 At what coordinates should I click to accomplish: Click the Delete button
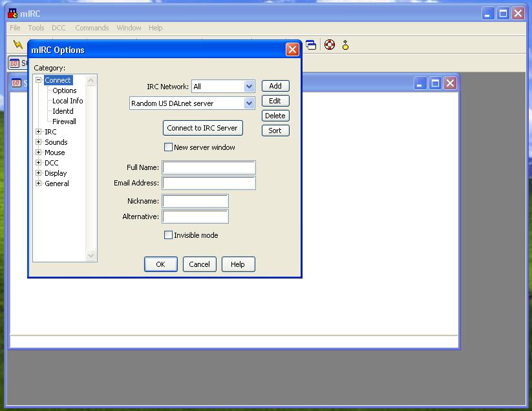point(275,116)
